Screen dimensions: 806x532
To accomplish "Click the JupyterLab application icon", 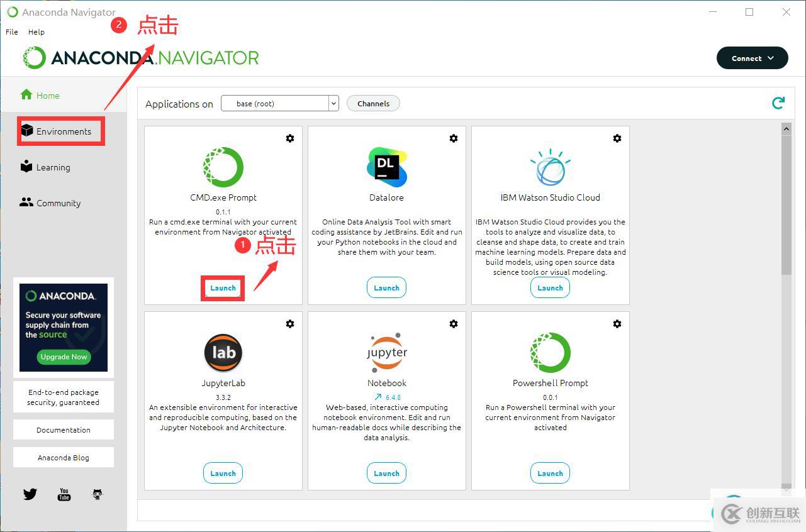I will 223,353.
